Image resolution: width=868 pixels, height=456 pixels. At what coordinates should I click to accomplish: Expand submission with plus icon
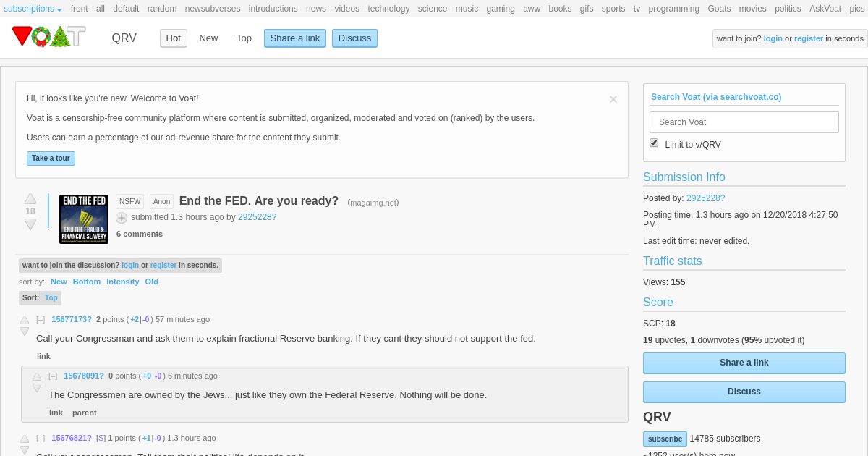pyautogui.click(x=122, y=218)
